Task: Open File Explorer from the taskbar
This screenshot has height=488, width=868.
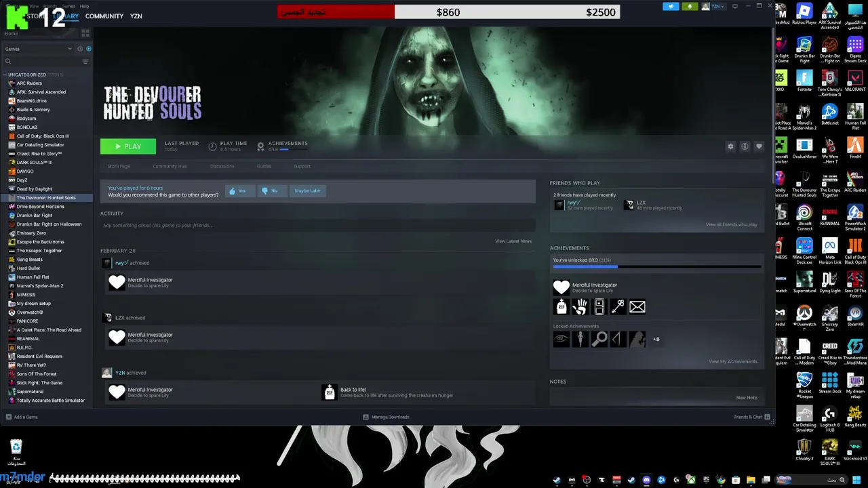Action: click(751, 480)
